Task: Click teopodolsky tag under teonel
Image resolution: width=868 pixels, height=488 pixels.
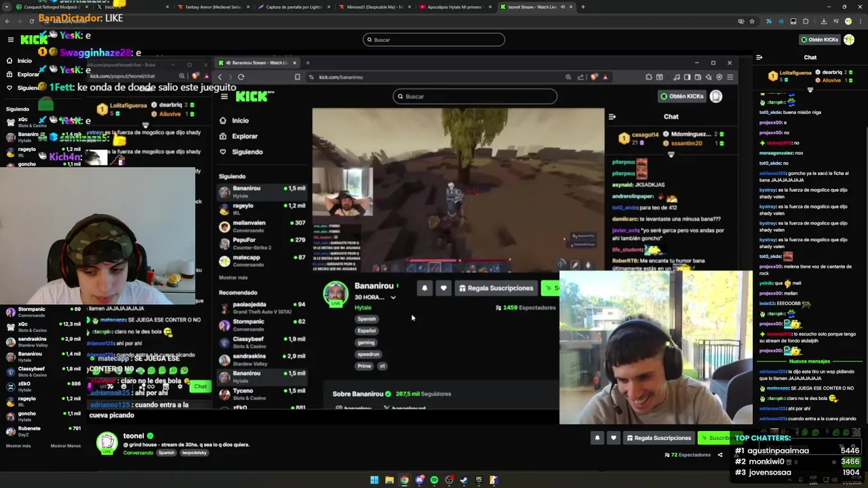Action: tap(194, 453)
